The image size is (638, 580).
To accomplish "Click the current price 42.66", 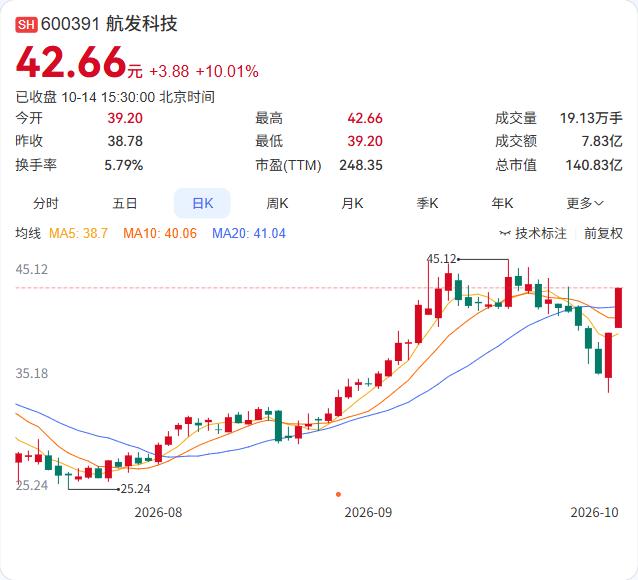I will pos(70,62).
